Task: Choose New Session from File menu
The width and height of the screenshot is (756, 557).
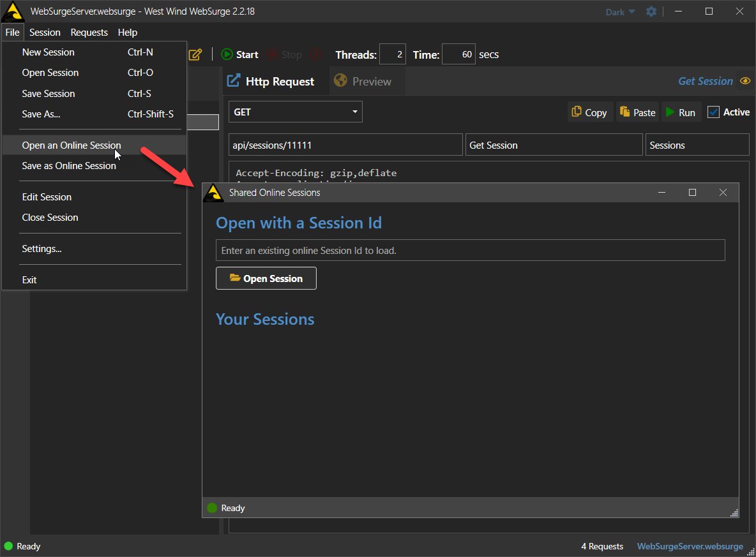Action: click(94, 52)
